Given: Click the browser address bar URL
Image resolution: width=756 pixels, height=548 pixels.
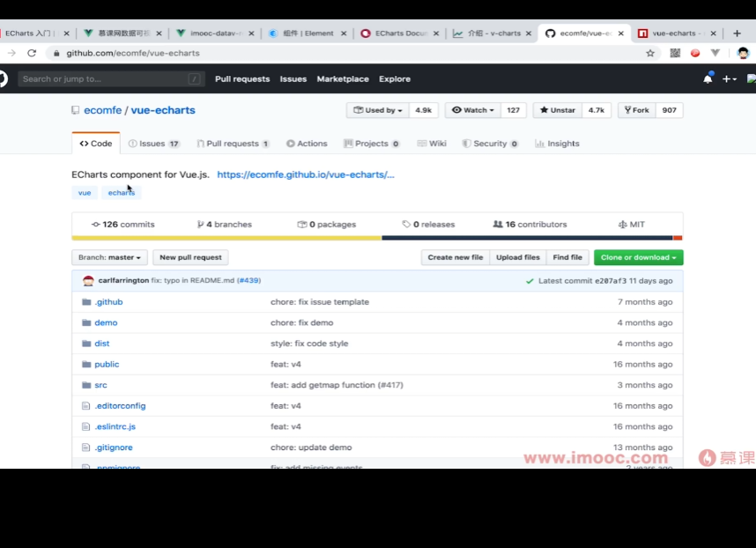Looking at the screenshot, I should [x=133, y=53].
